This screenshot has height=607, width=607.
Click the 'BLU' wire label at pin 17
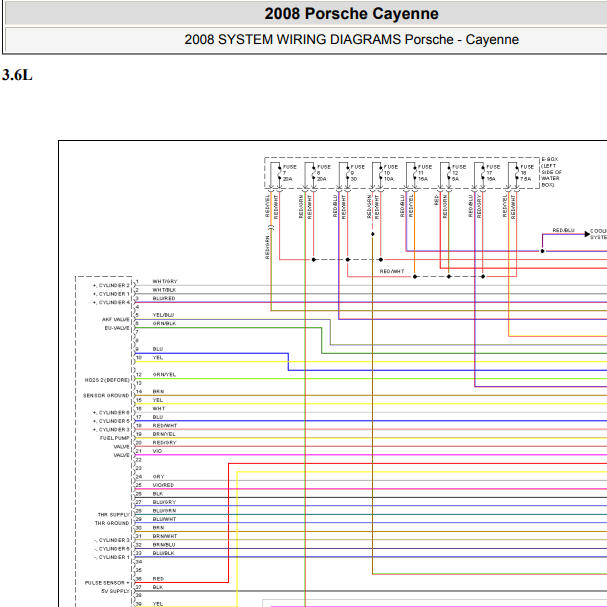pyautogui.click(x=158, y=417)
